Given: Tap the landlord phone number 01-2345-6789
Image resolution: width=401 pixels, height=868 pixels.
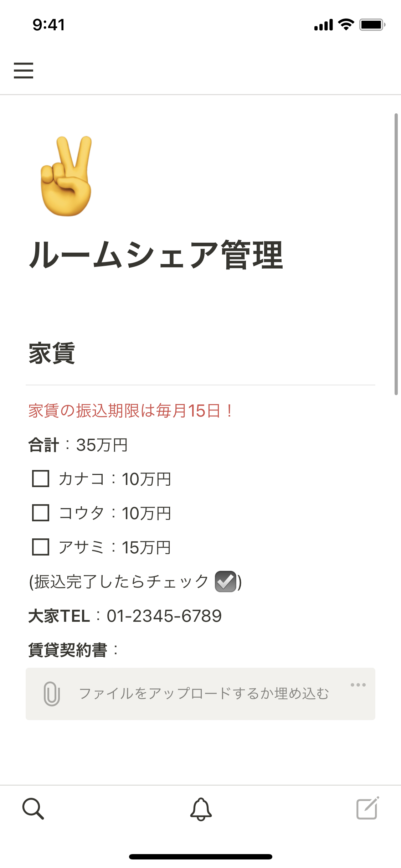Looking at the screenshot, I should (x=164, y=616).
